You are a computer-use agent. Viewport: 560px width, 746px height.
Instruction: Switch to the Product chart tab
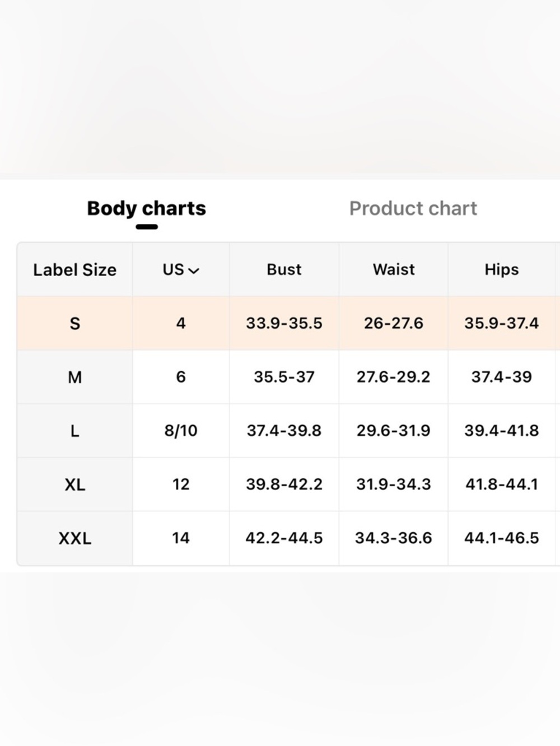click(x=413, y=208)
